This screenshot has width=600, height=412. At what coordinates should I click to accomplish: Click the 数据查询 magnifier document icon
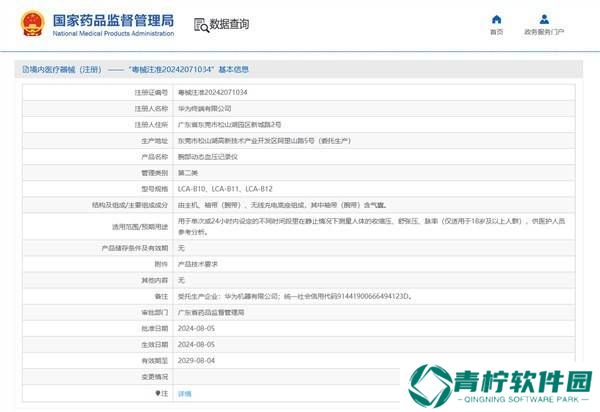point(201,25)
